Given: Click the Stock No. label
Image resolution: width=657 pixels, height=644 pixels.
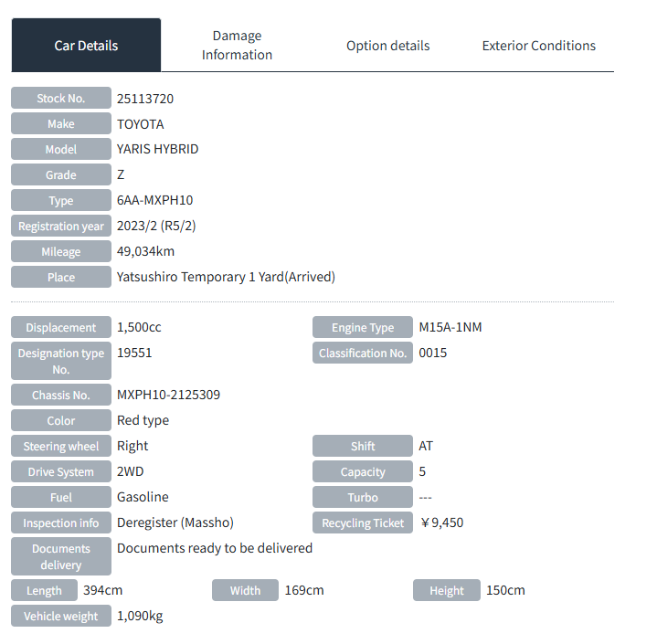Looking at the screenshot, I should (60, 99).
